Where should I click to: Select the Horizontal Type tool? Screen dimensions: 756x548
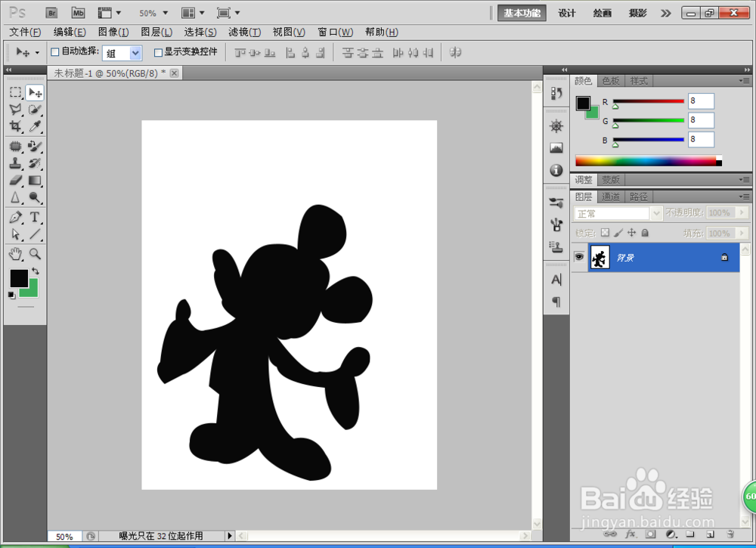pyautogui.click(x=35, y=217)
